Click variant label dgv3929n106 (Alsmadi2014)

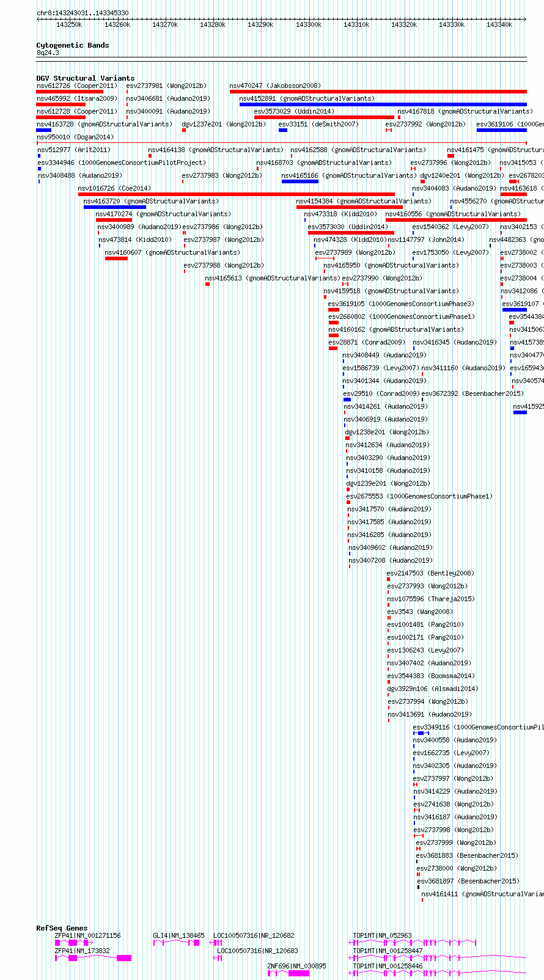[x=433, y=689]
